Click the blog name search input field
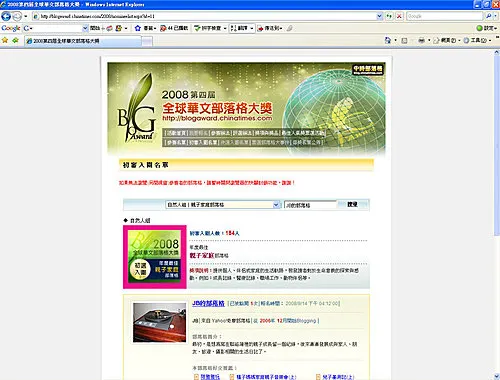Viewport: 500px width, 380px height. tap(310, 205)
